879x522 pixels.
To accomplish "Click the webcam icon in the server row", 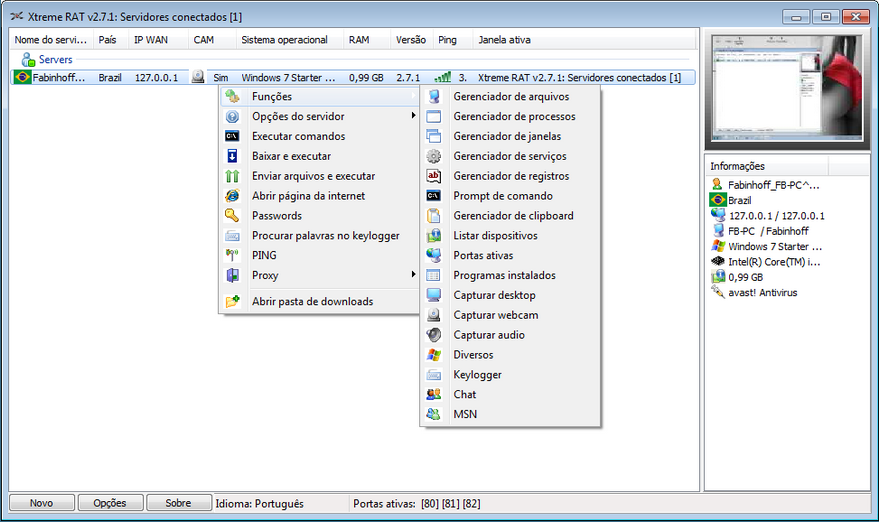I will click(198, 77).
